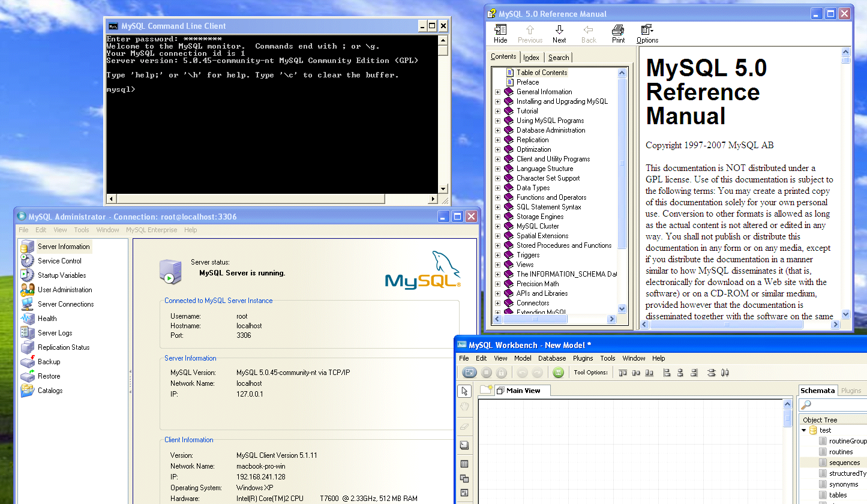Click the new diagram tab icon in Workbench
This screenshot has width=867, height=504.
[486, 389]
